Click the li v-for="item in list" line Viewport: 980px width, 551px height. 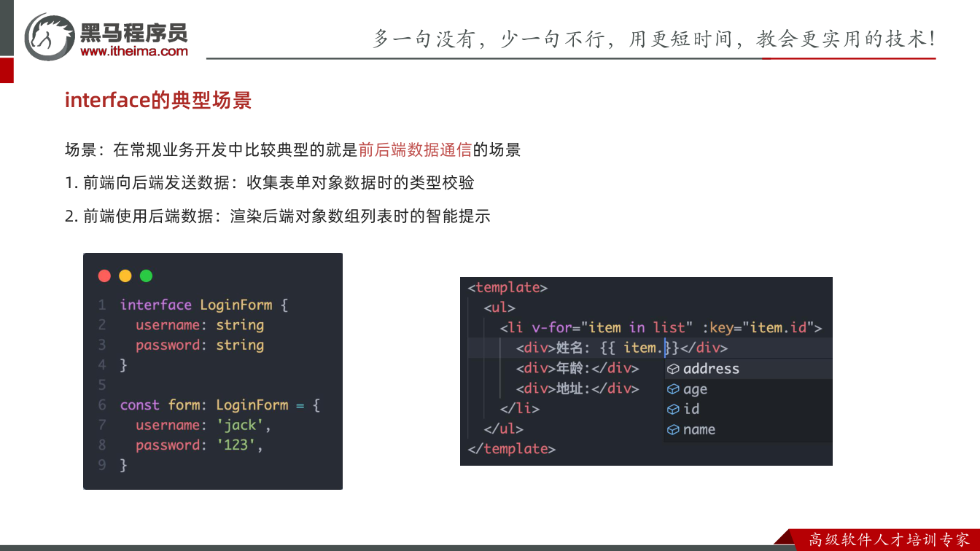coord(661,327)
